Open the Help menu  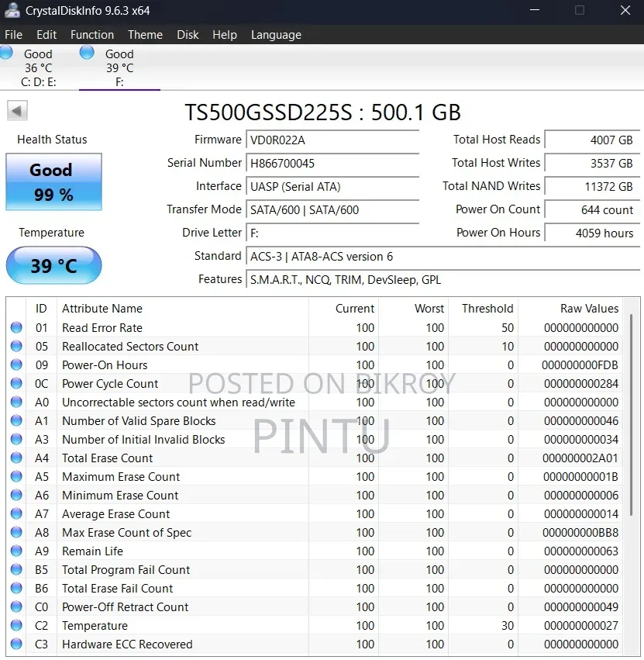pyautogui.click(x=225, y=35)
